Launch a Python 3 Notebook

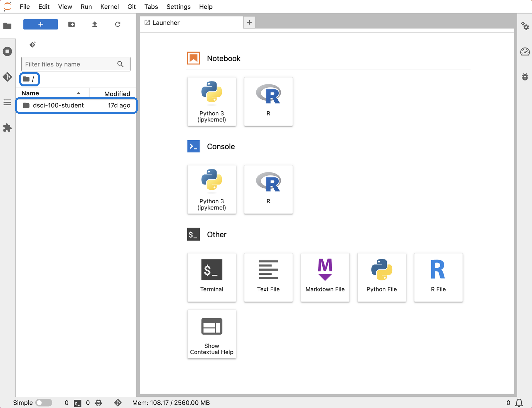tap(212, 102)
